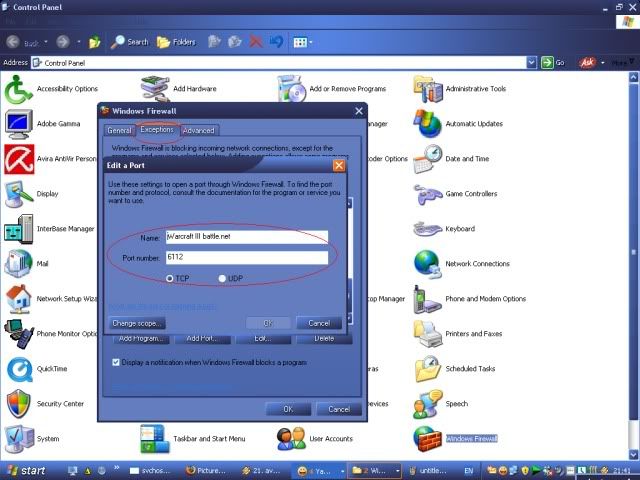640x480 pixels.
Task: Open Back button history dropdown arrow
Action: pyautogui.click(x=46, y=42)
